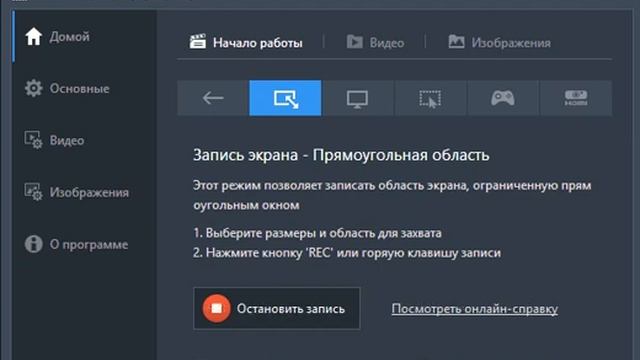Click the info icon beside О программе
640x360 pixels.
click(33, 244)
